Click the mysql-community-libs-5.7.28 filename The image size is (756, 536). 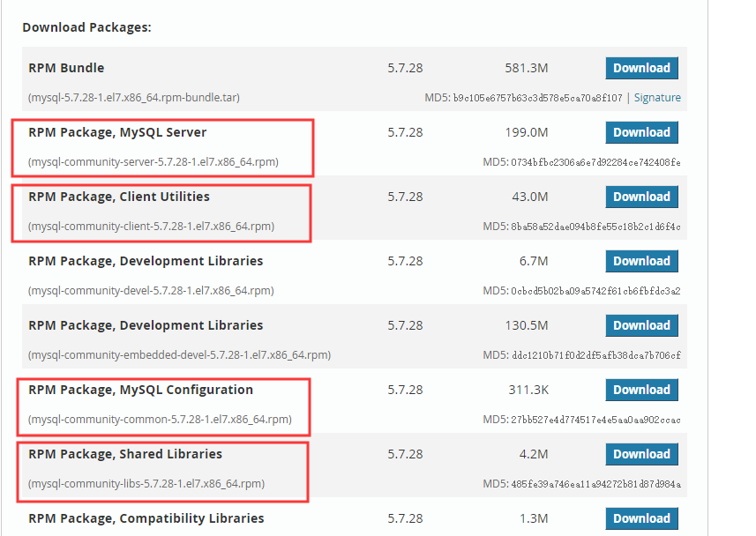pos(146,484)
